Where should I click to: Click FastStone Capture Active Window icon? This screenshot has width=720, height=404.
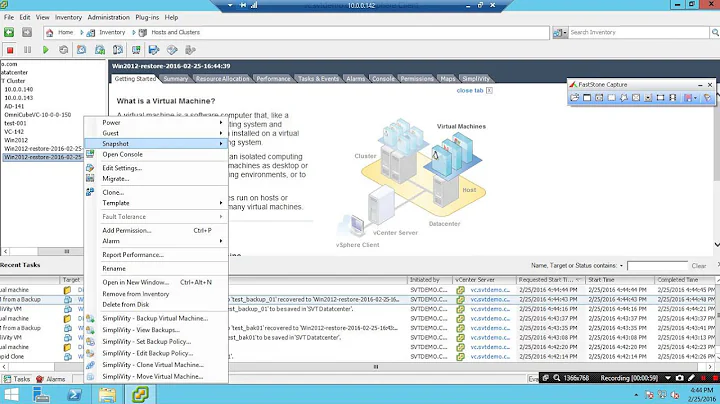pos(587,97)
